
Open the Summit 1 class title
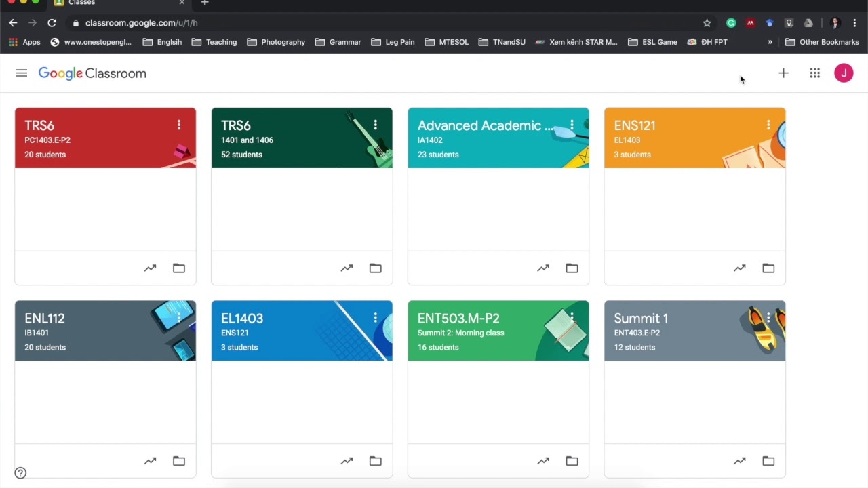(641, 318)
